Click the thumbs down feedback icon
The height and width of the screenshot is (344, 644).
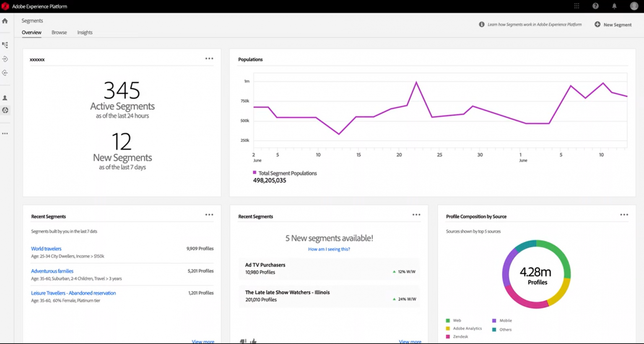[x=243, y=341]
